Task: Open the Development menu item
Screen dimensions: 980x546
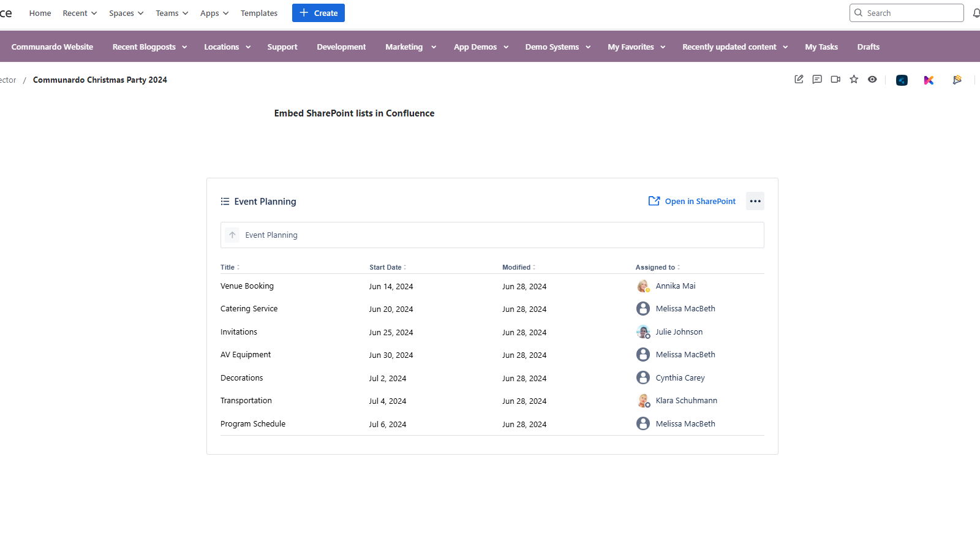Action: [x=341, y=47]
